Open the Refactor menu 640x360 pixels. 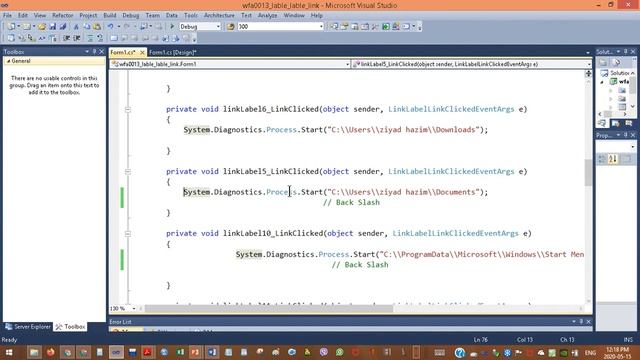(62, 16)
